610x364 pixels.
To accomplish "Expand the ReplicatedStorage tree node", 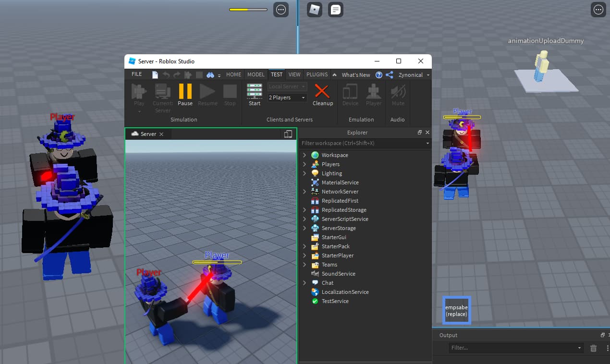I will (305, 210).
